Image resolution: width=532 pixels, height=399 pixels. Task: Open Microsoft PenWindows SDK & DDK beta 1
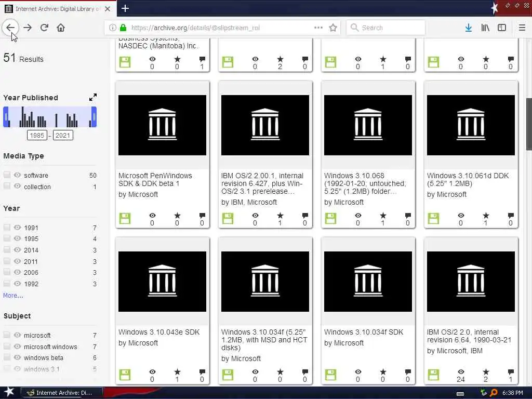point(155,179)
